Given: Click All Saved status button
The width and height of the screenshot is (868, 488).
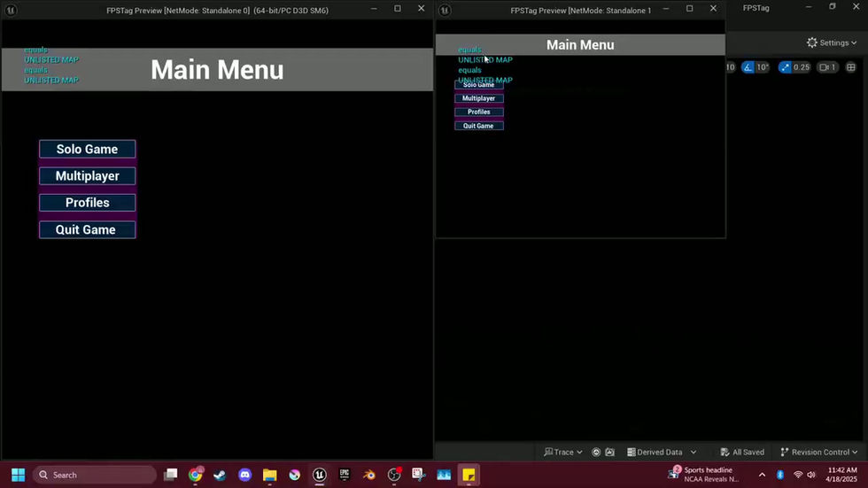Looking at the screenshot, I should pos(742,452).
